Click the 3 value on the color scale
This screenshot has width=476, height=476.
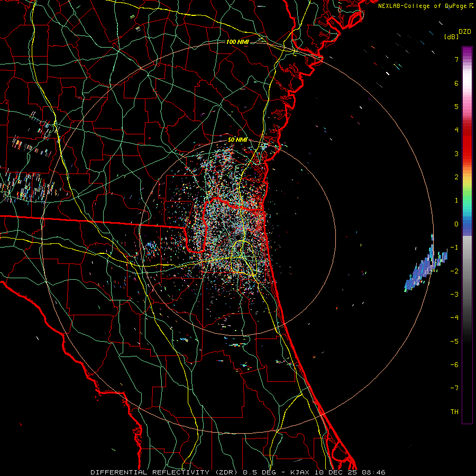point(456,153)
